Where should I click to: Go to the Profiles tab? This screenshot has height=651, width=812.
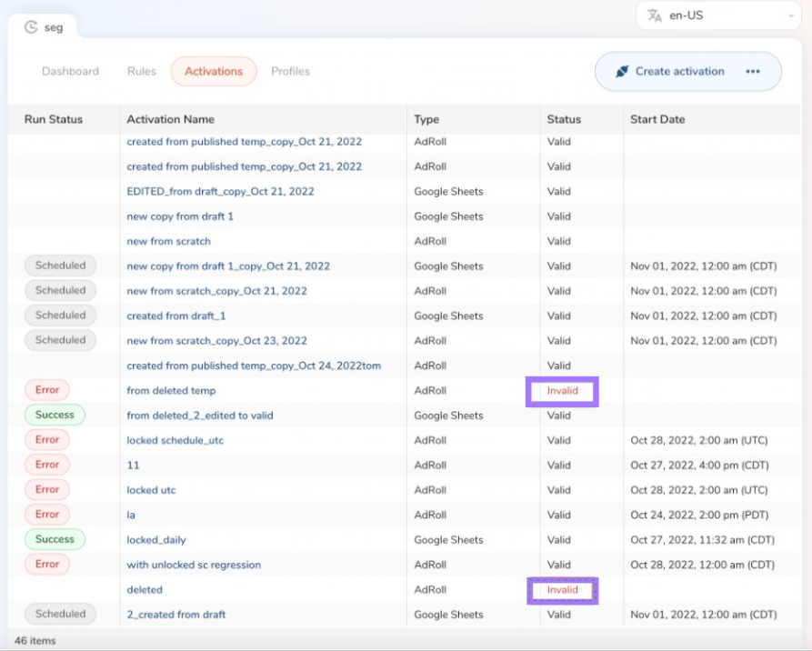pyautogui.click(x=290, y=71)
